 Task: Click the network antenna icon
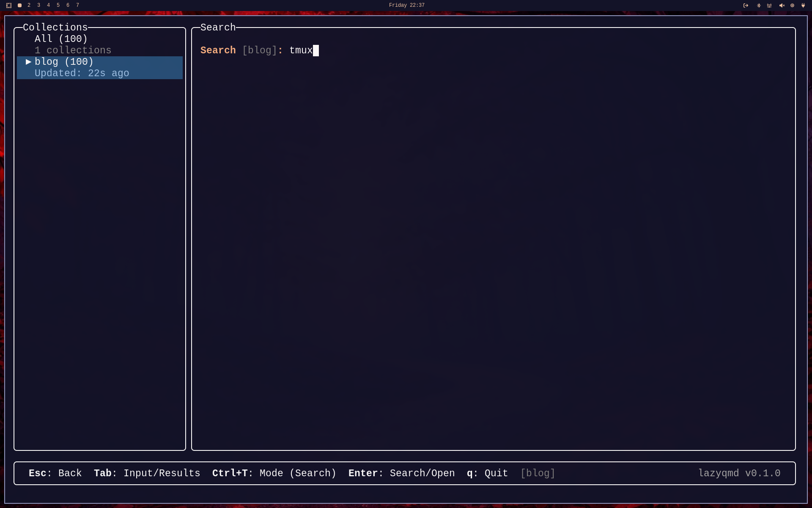tap(769, 6)
